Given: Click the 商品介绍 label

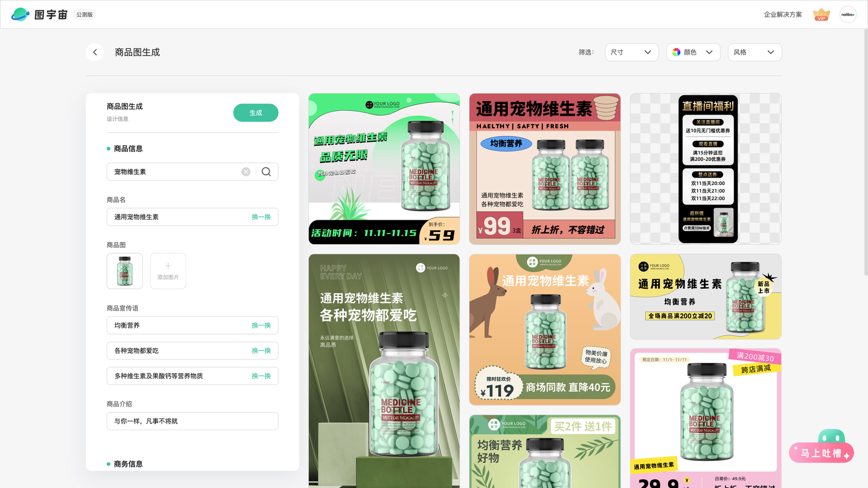Looking at the screenshot, I should tap(119, 404).
